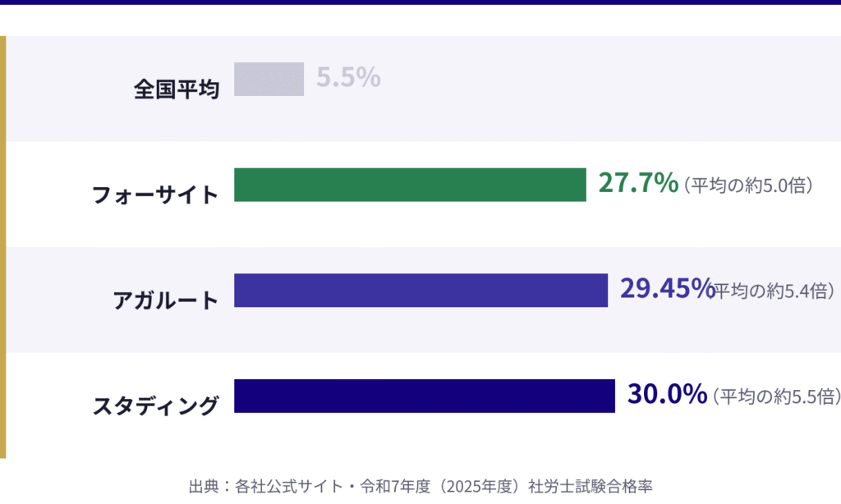
Task: Click the 平均の約5.0倍 annotation
Action: coord(747,186)
